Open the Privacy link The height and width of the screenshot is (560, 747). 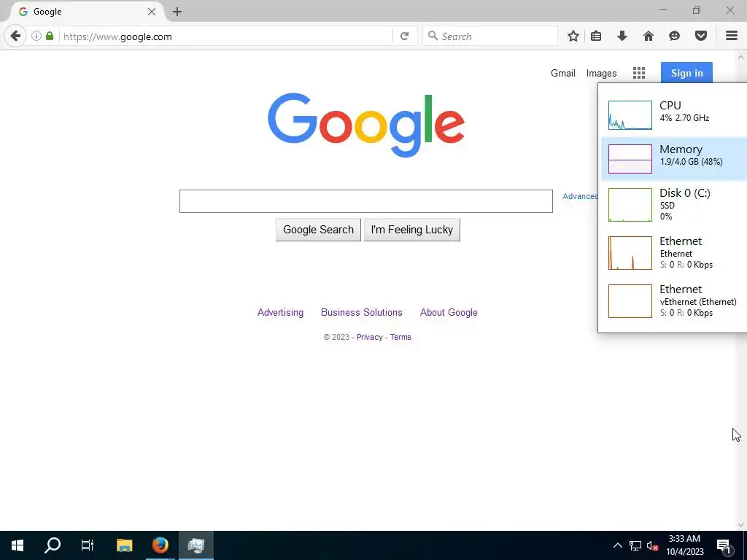coord(369,337)
